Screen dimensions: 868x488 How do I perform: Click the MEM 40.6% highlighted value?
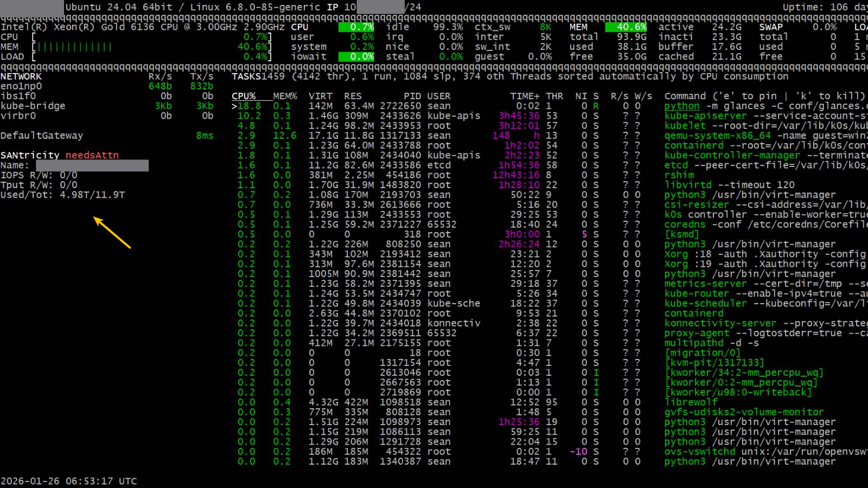click(626, 27)
